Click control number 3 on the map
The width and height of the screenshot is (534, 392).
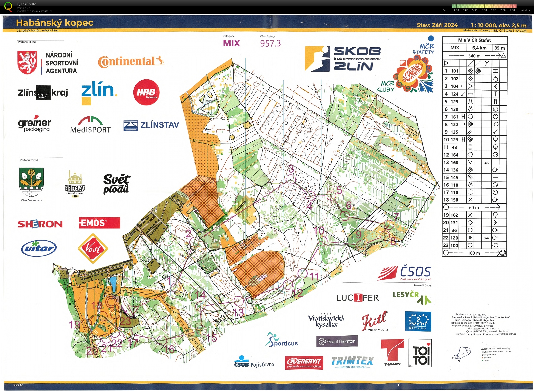coord(291,169)
